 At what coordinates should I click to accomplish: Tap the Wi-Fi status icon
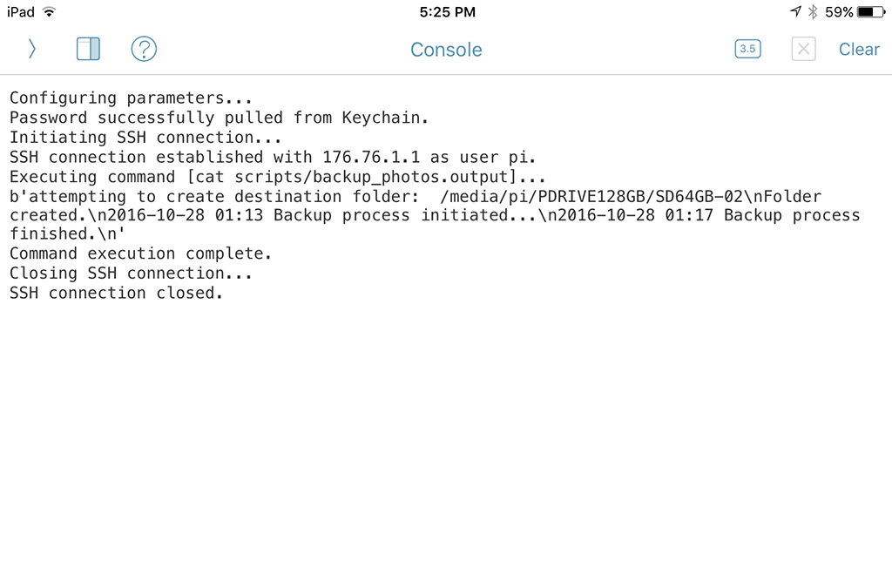coord(50,12)
